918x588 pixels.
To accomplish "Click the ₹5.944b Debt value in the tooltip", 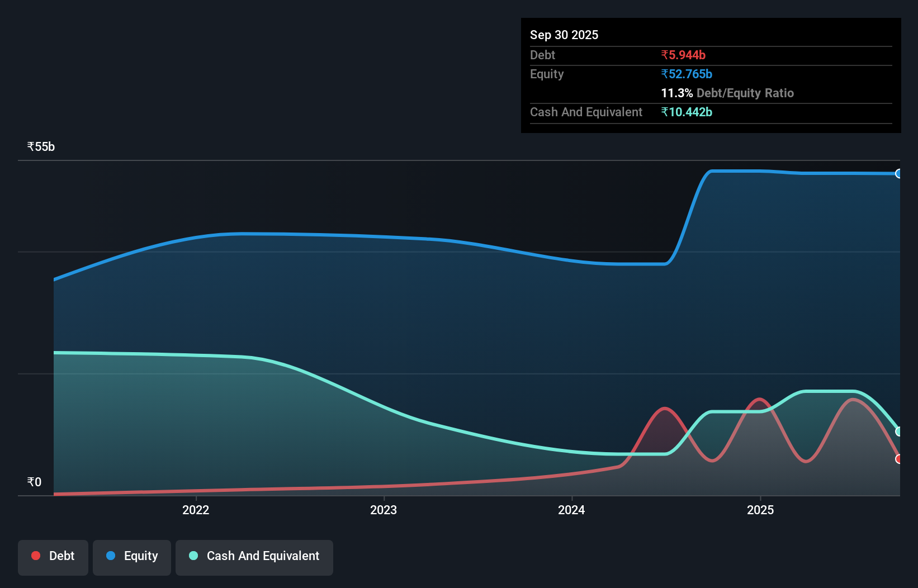I will tap(683, 55).
